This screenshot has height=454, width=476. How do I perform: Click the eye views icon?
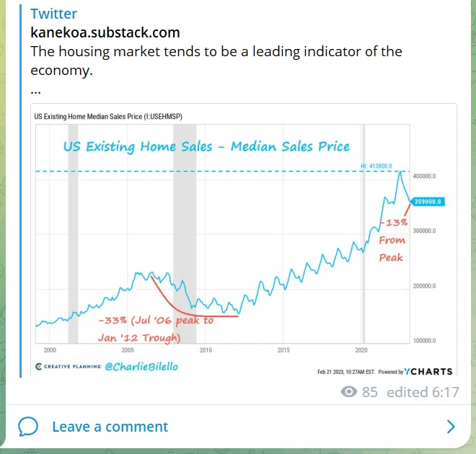pos(349,392)
